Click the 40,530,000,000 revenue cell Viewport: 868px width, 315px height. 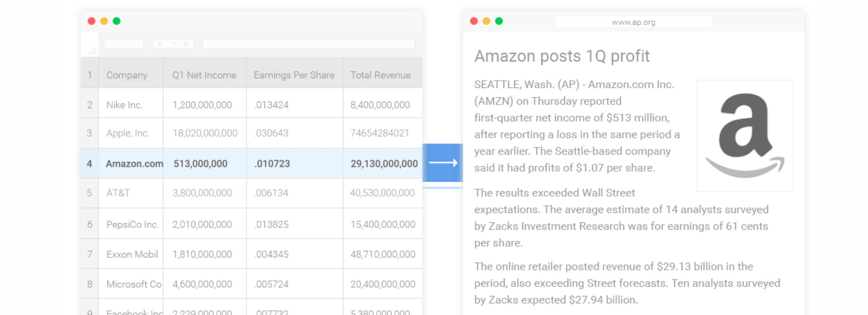382,193
